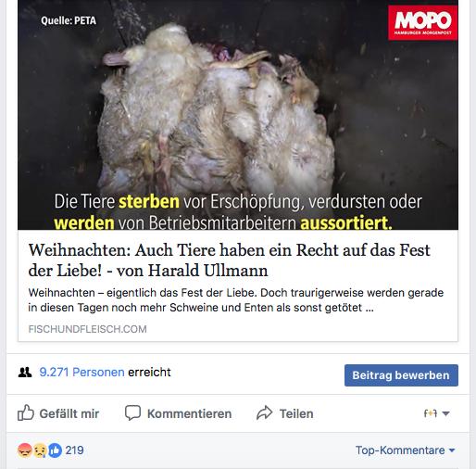Click the thumbs-up Gefällt mir icon
This screenshot has width=476, height=469.
[x=26, y=412]
